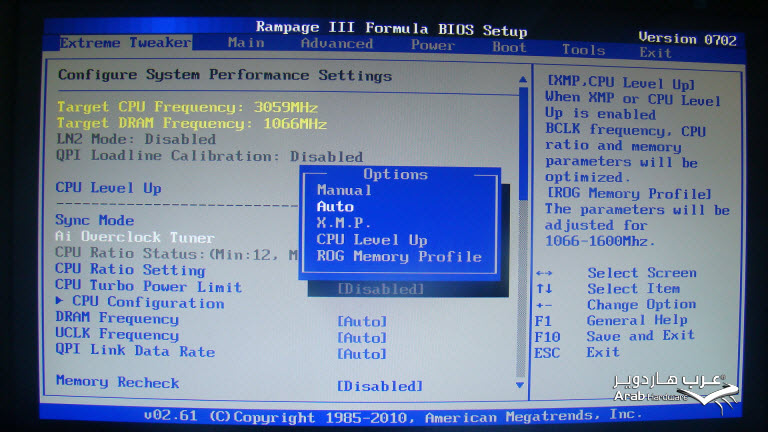Click the Version 0702 text
Viewport: 768px width, 432px height.
687,39
